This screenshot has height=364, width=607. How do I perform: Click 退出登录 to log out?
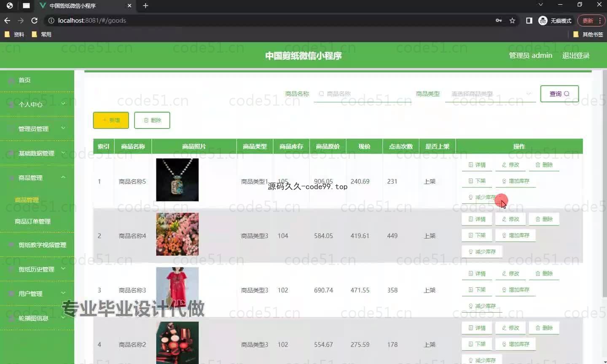click(576, 55)
